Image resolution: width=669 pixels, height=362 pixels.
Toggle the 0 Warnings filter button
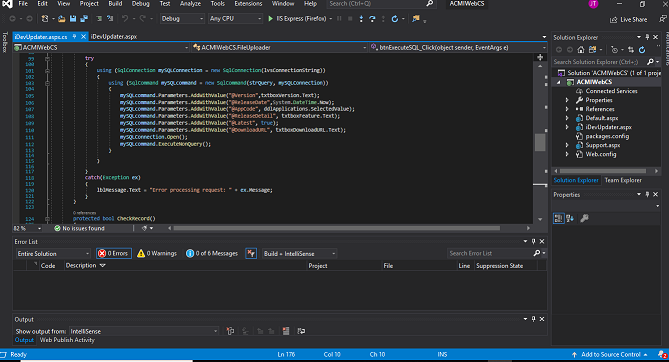[x=157, y=254]
